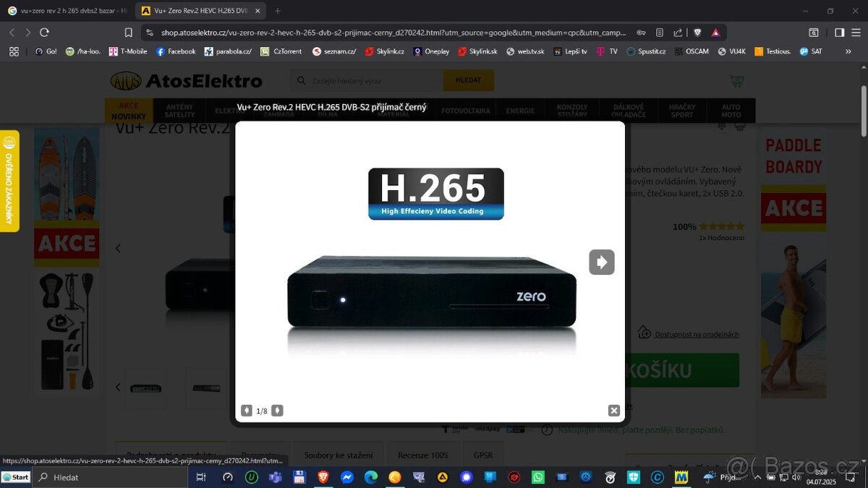
Task: Open ENERGIE menu category
Action: point(520,111)
